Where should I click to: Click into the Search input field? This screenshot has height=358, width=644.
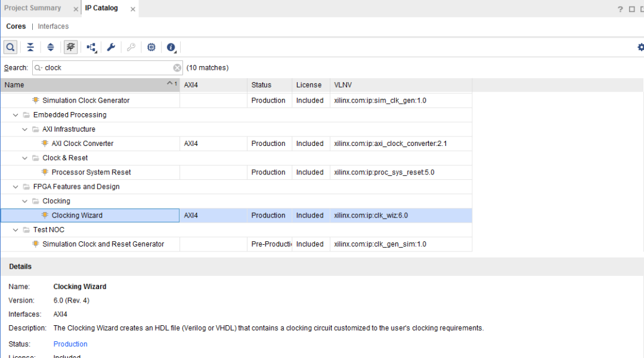(x=107, y=68)
